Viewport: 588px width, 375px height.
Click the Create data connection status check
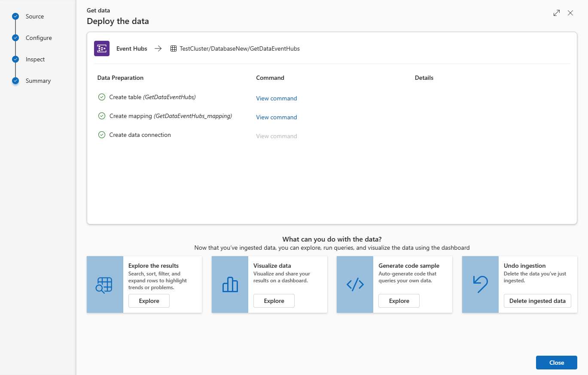click(102, 135)
